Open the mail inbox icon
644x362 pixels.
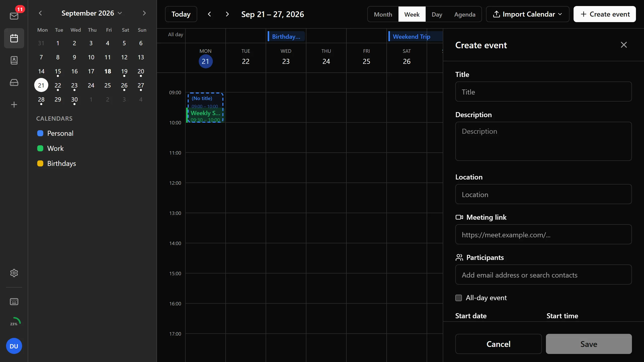14,16
